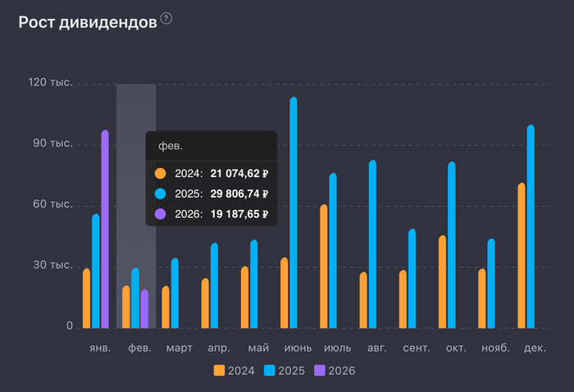The width and height of the screenshot is (574, 392).
Task: Click the 'Рост дивидендов' chart title
Action: pyautogui.click(x=87, y=22)
